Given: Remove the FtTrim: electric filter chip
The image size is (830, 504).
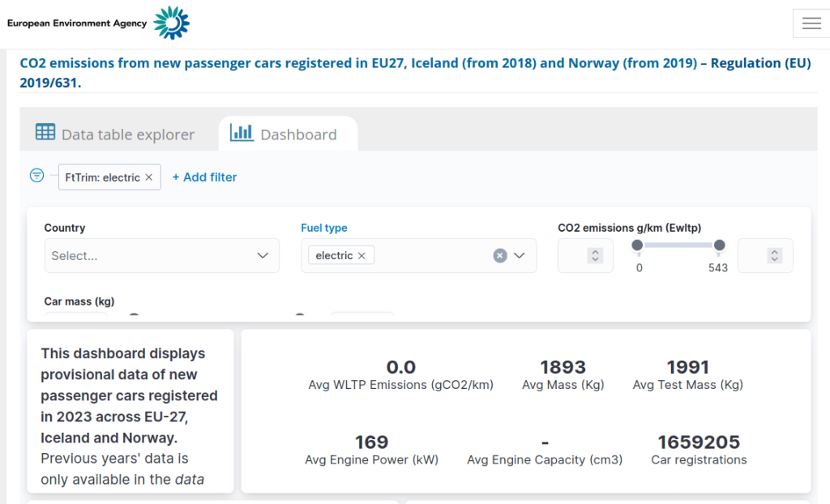Looking at the screenshot, I should [149, 177].
